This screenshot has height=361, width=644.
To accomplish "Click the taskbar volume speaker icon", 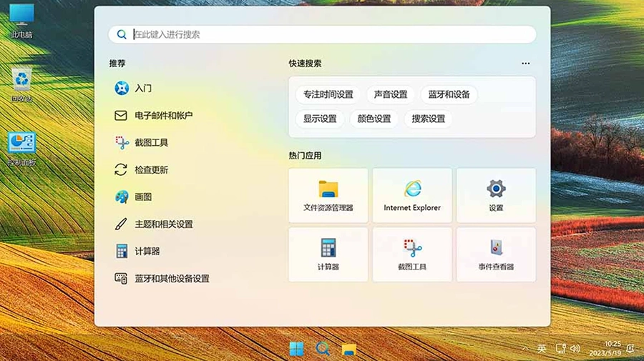I will pyautogui.click(x=575, y=349).
